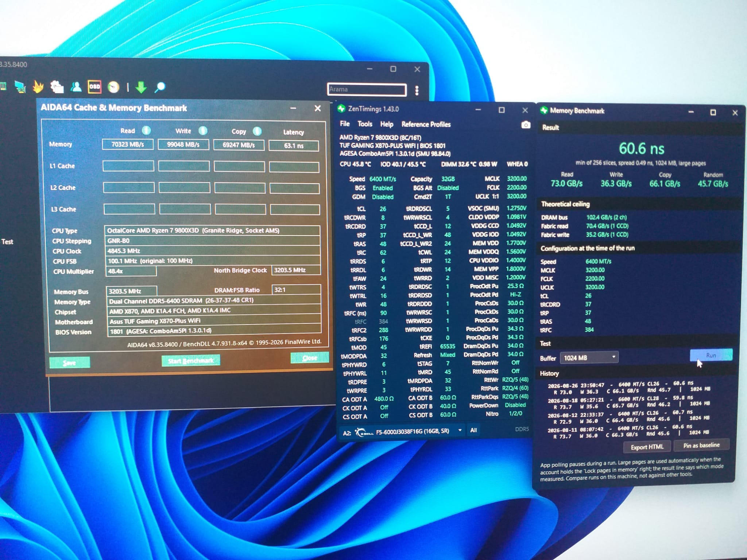Open the Help menu in ZenTimings
Image resolution: width=747 pixels, height=560 pixels.
(x=387, y=124)
